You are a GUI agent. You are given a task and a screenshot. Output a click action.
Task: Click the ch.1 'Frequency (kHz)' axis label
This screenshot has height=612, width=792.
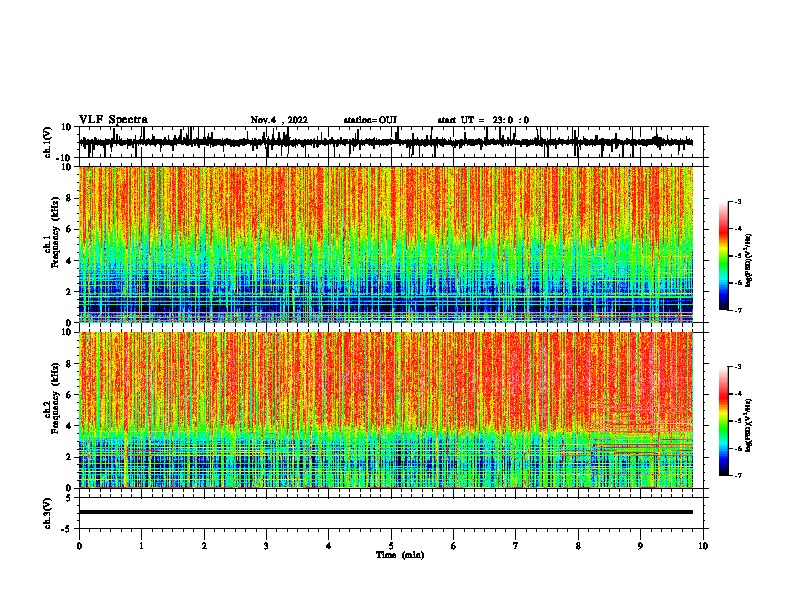[55, 233]
